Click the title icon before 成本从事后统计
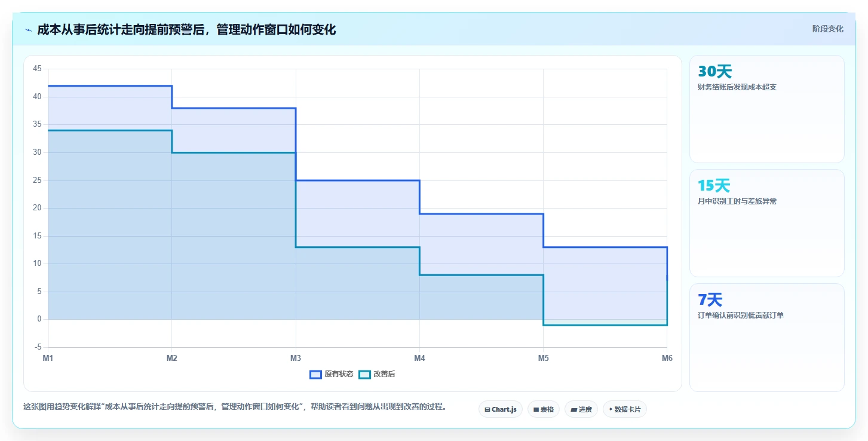 29,29
